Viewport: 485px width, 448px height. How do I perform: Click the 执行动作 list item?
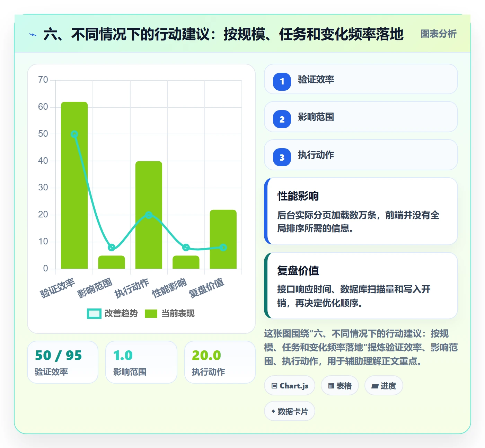[x=361, y=155]
